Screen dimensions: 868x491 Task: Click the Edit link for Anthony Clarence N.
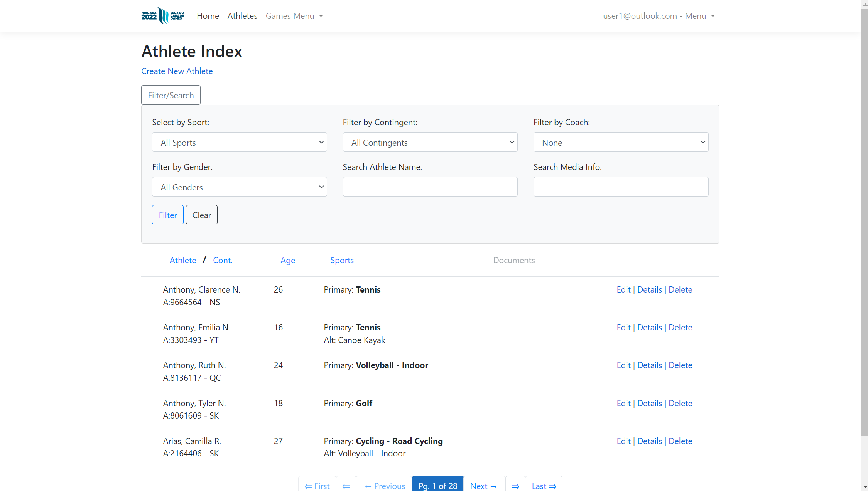click(x=623, y=289)
